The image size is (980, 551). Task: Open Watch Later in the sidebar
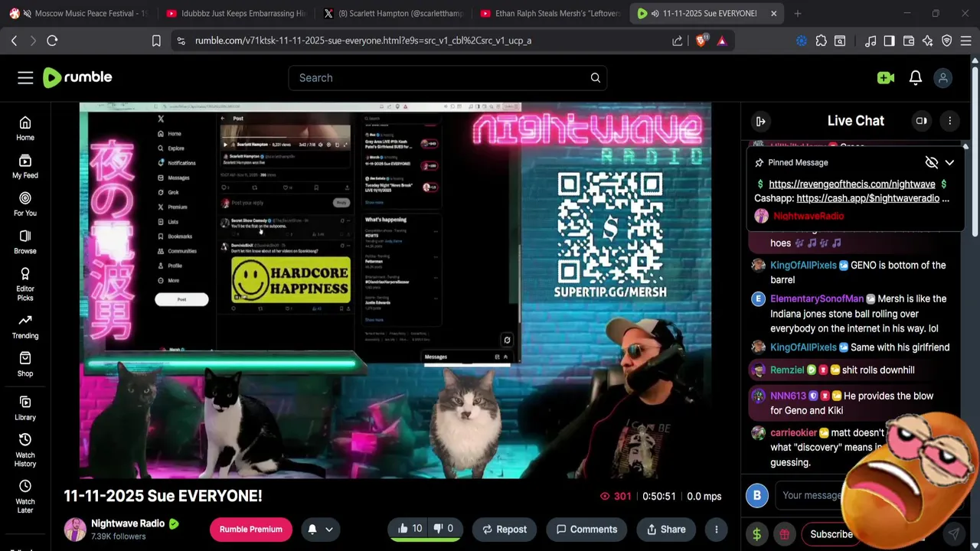pos(25,497)
